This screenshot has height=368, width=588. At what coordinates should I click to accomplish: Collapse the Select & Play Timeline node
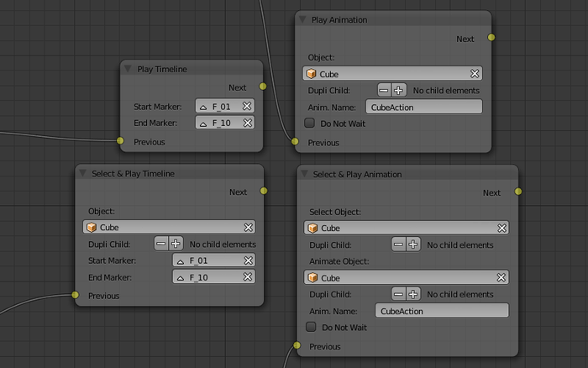coord(82,173)
